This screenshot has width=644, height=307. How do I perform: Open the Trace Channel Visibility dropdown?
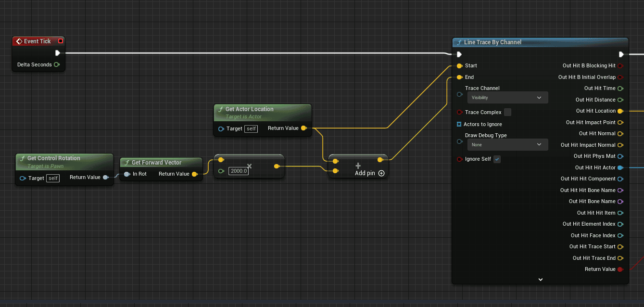pyautogui.click(x=507, y=98)
